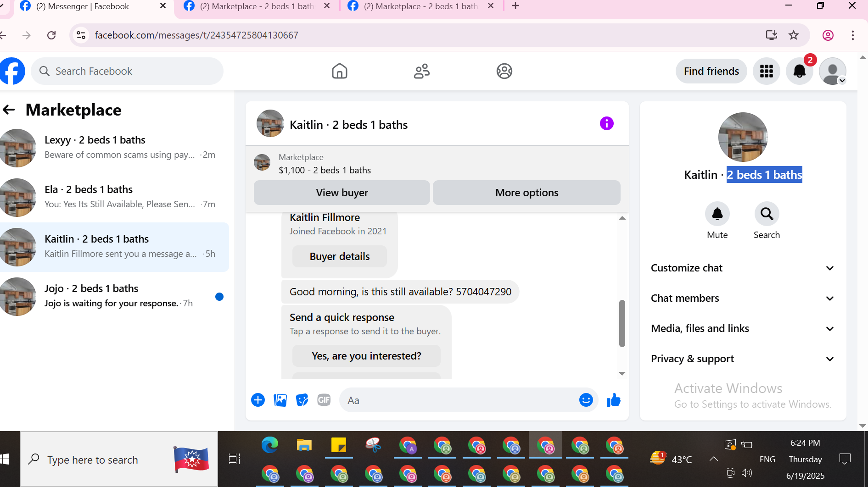Screen dimensions: 868x487
Task: Click the chat scroll down arrow
Action: tap(622, 374)
